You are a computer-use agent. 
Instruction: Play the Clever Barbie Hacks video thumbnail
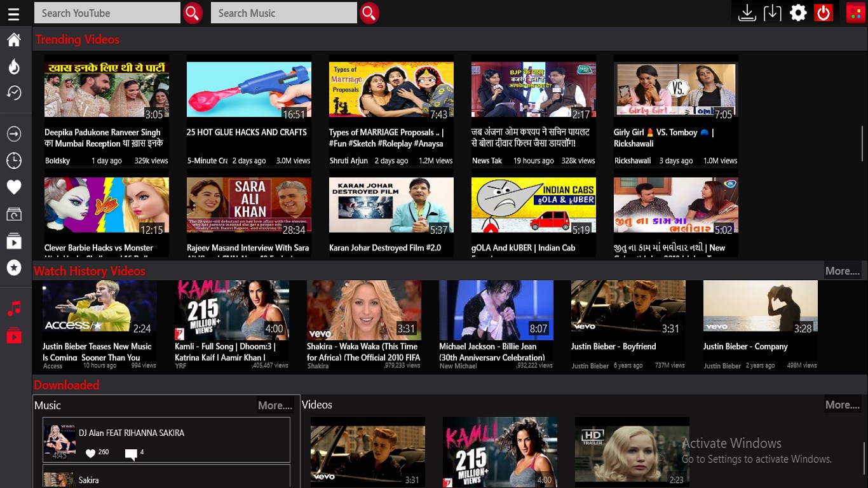[107, 205]
